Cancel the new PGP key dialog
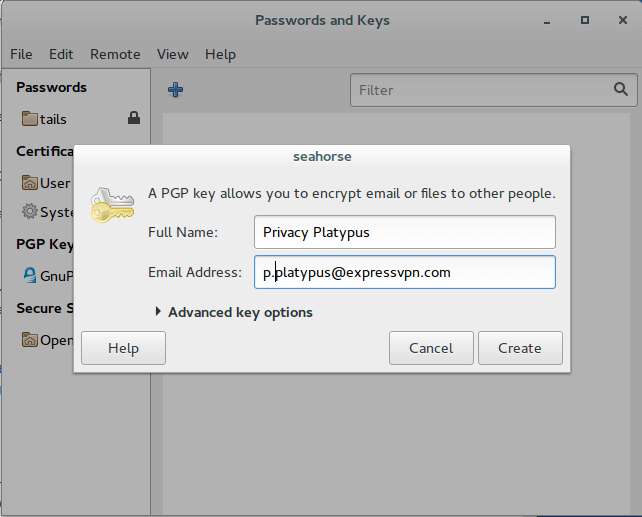Image resolution: width=642 pixels, height=517 pixels. [431, 348]
